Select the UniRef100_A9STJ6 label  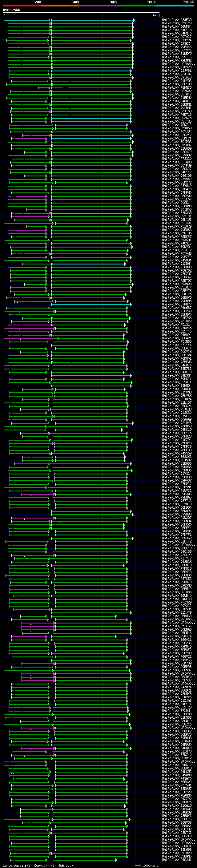[x=177, y=57]
